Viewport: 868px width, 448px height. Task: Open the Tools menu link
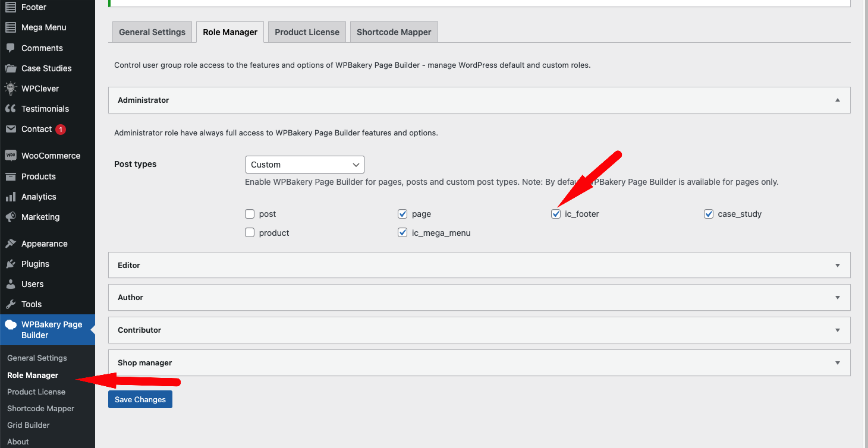32,304
